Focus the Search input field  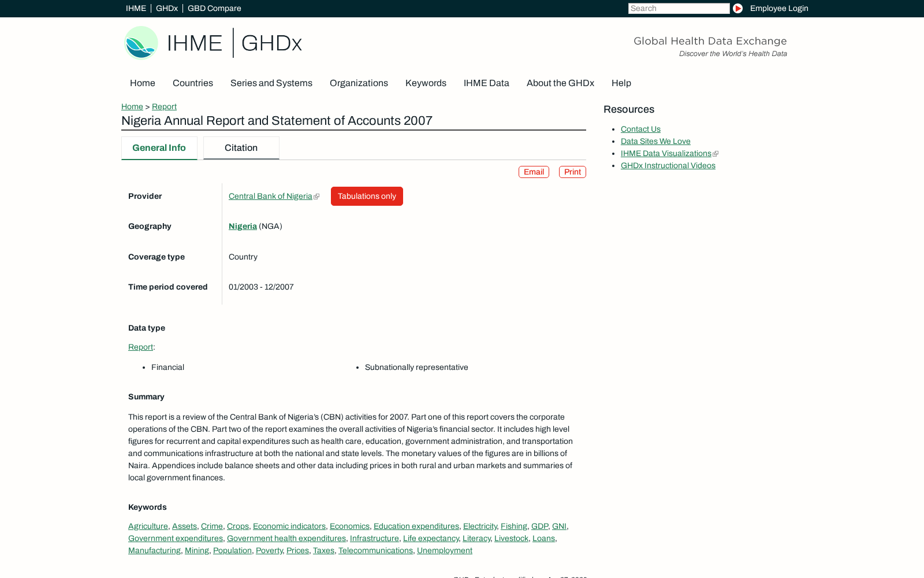679,9
